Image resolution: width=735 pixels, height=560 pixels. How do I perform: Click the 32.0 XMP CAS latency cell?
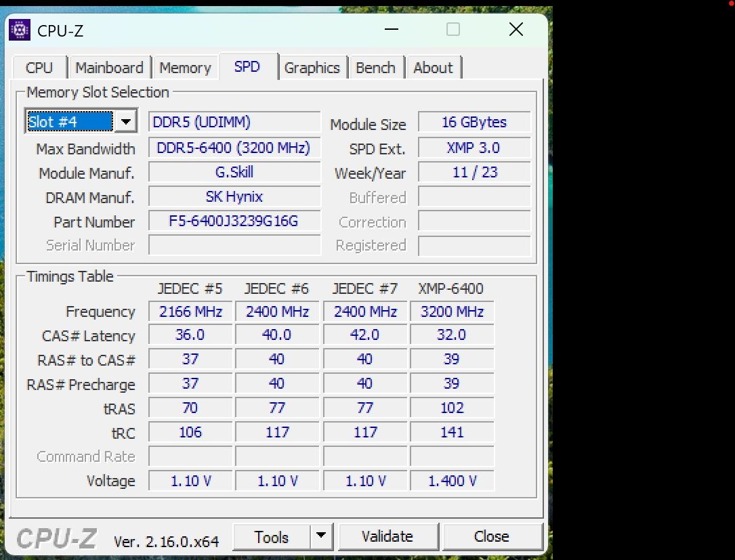[452, 335]
